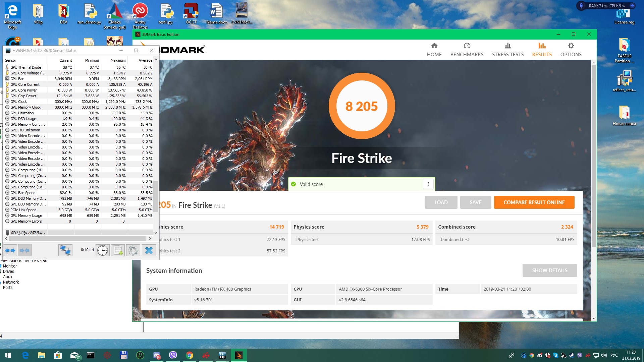This screenshot has height=362, width=644.
Task: Click the SAVE result button
Action: (x=475, y=202)
